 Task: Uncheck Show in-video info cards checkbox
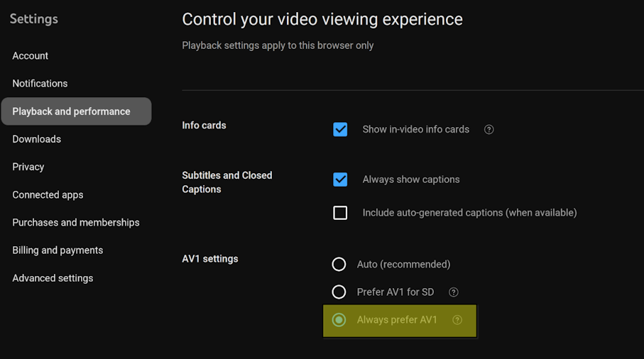pos(340,130)
